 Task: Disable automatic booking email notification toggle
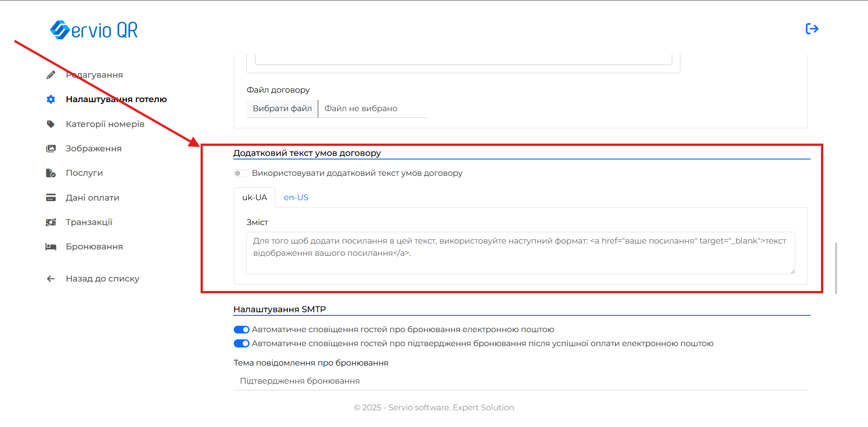tap(241, 330)
